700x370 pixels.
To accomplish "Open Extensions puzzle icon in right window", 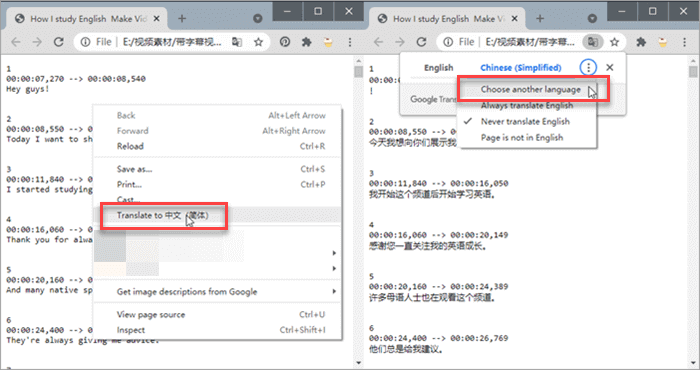I will click(641, 42).
